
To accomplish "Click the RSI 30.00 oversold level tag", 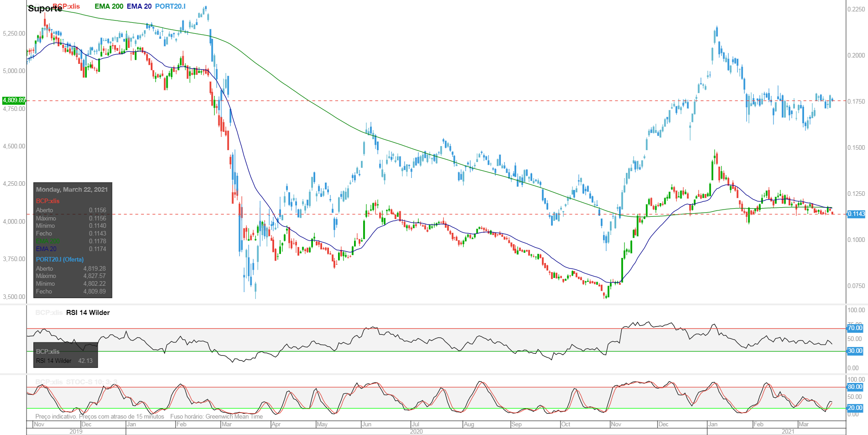I will click(855, 351).
